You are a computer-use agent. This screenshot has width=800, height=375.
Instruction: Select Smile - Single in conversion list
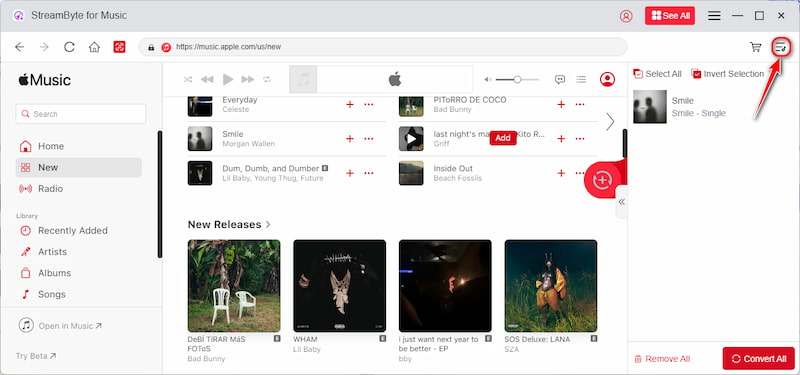714,107
